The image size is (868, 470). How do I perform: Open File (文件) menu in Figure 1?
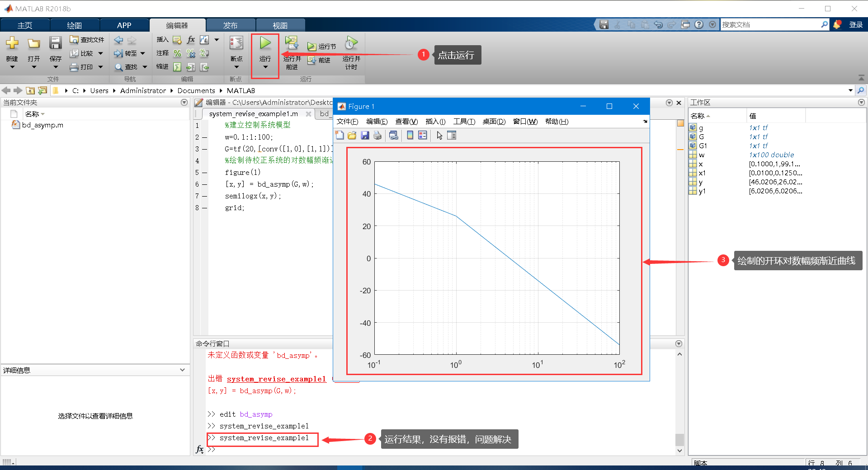[x=347, y=121]
